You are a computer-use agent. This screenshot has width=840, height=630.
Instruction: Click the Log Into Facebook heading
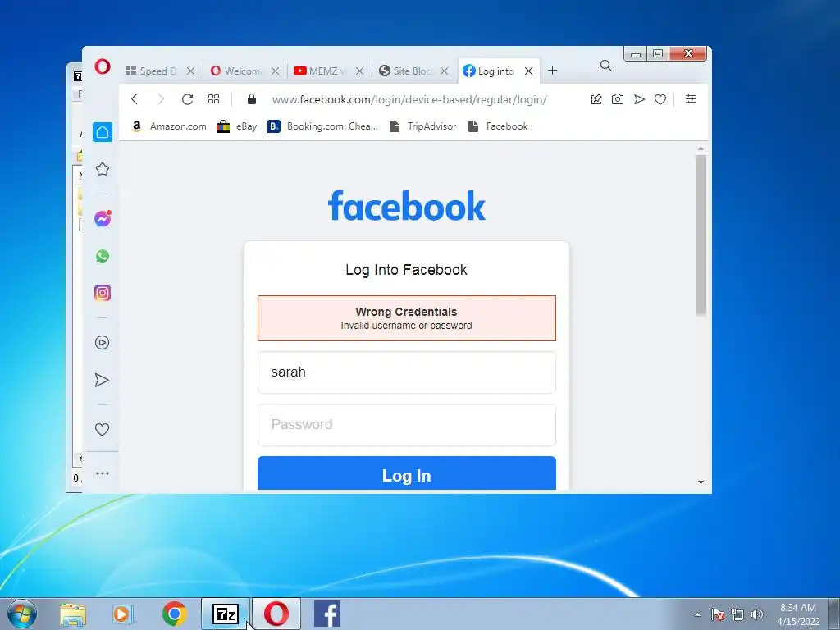click(407, 269)
